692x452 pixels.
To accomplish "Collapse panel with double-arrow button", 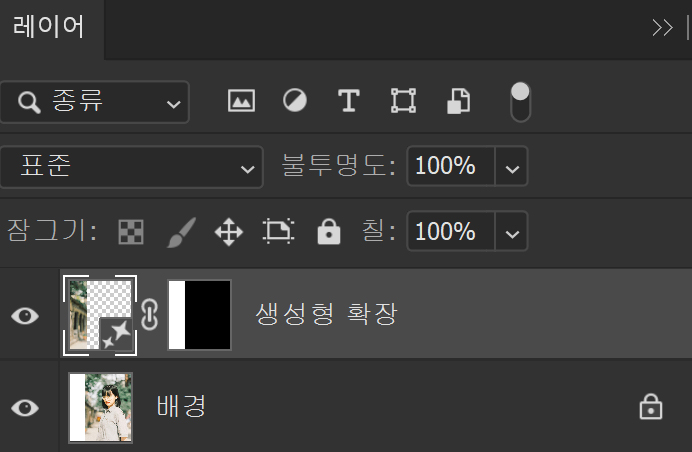I will click(x=662, y=27).
